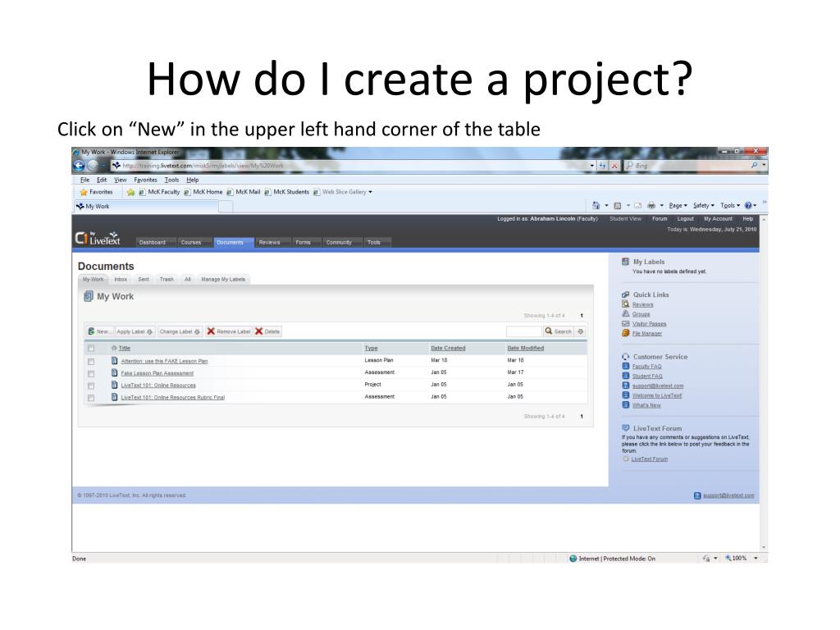Viewport: 840px width, 630px height.
Task: Sort table by the Type column header
Action: (x=371, y=348)
